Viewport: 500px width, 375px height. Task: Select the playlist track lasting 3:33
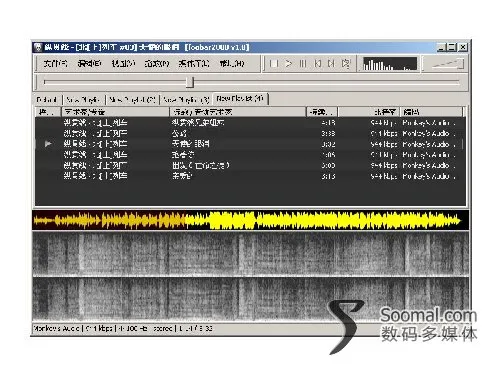coord(250,133)
